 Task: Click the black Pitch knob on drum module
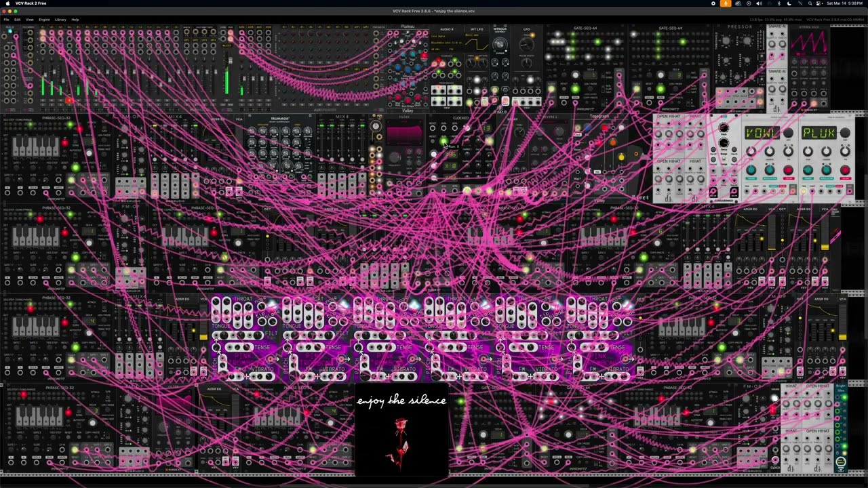coord(724,129)
